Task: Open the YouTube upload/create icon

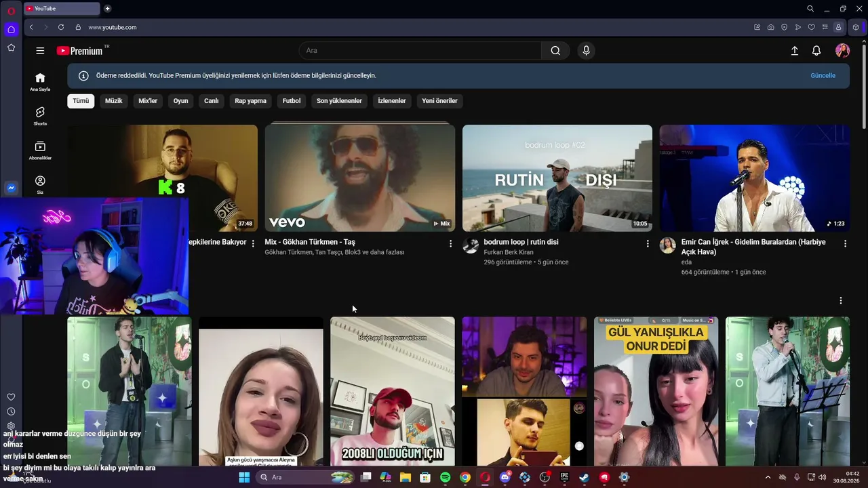Action: 795,51
